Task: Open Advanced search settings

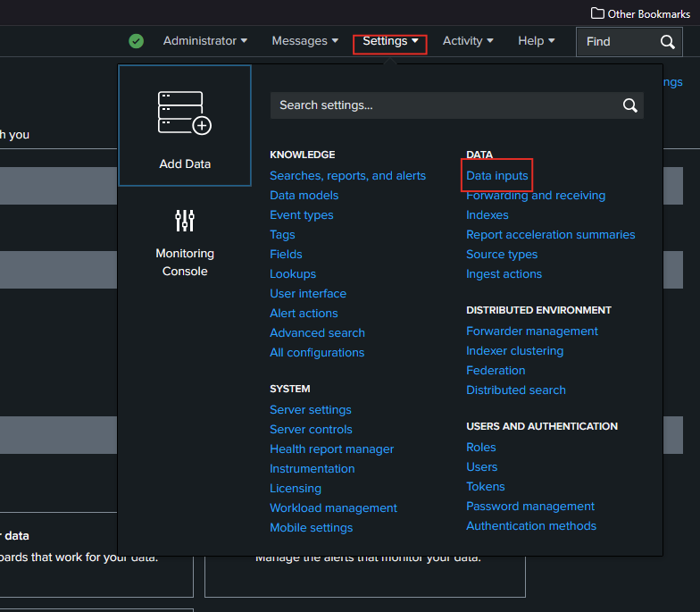Action: [317, 332]
